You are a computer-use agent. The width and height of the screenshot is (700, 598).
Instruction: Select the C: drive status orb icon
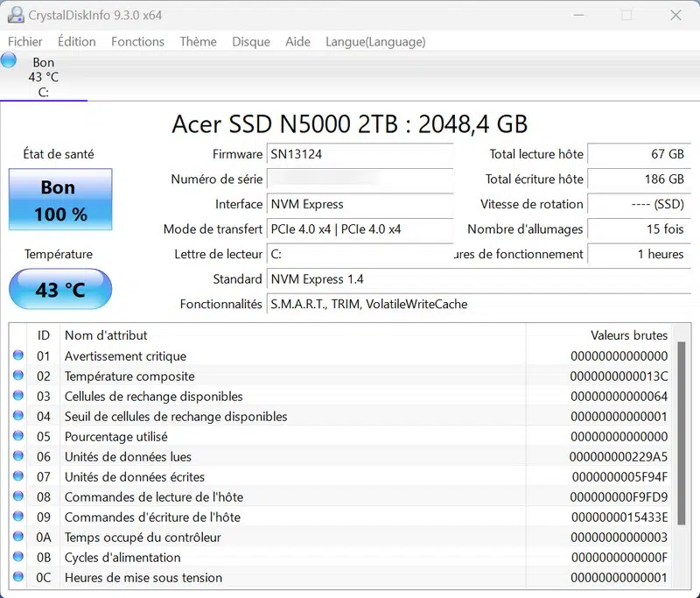pyautogui.click(x=9, y=60)
